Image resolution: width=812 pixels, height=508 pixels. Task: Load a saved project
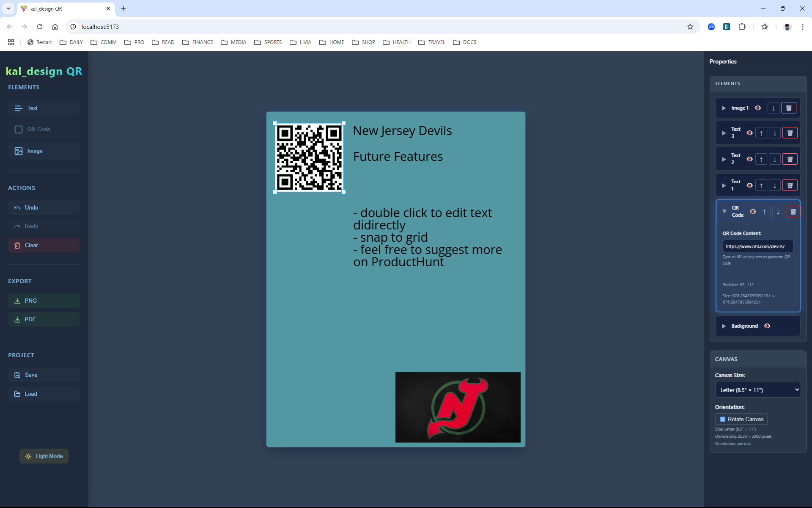44,394
